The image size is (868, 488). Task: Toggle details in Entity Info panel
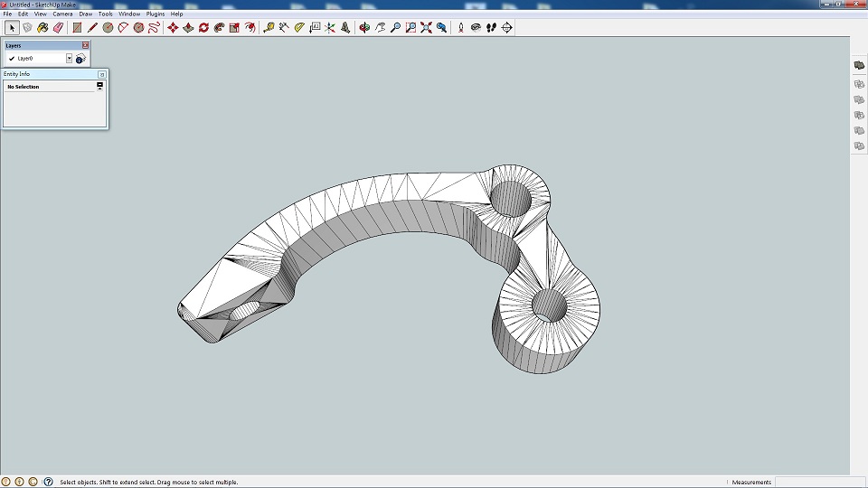click(x=99, y=87)
